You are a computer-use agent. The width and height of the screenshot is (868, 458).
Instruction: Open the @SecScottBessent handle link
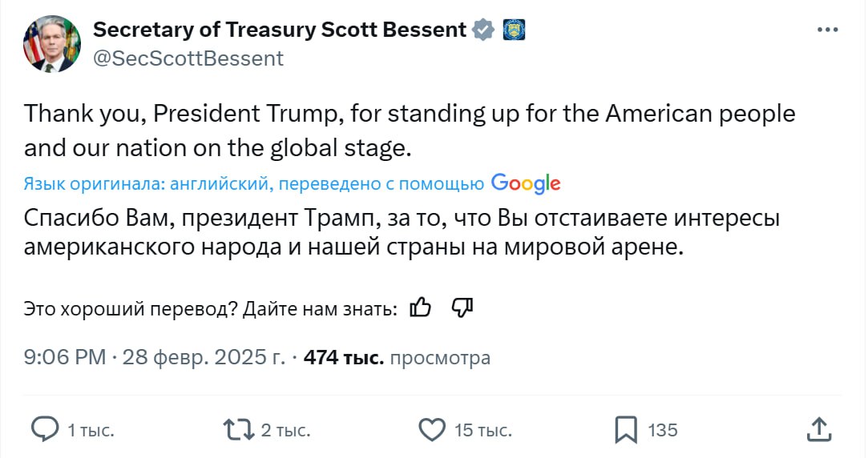[x=188, y=58]
